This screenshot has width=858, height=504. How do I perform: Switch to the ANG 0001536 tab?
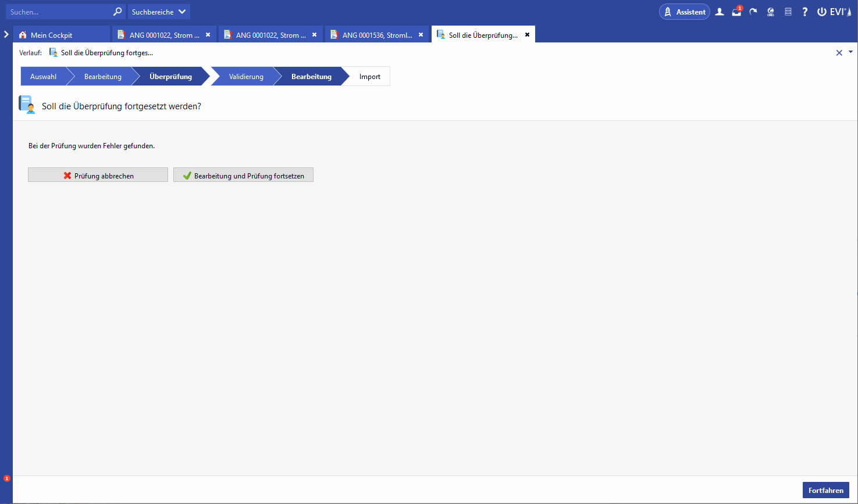click(377, 35)
